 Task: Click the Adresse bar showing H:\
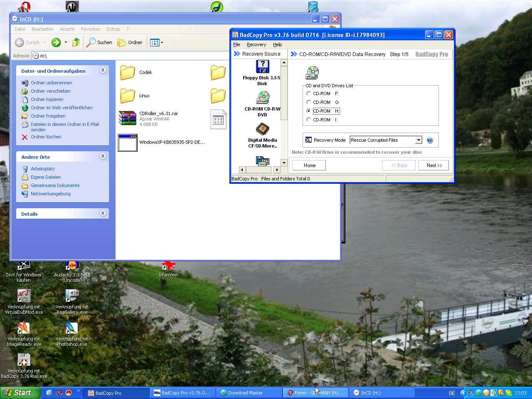pyautogui.click(x=131, y=56)
